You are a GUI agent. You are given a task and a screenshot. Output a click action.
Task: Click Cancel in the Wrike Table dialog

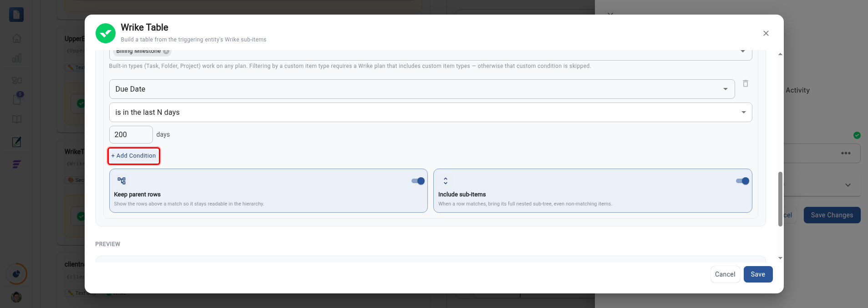[725, 274]
